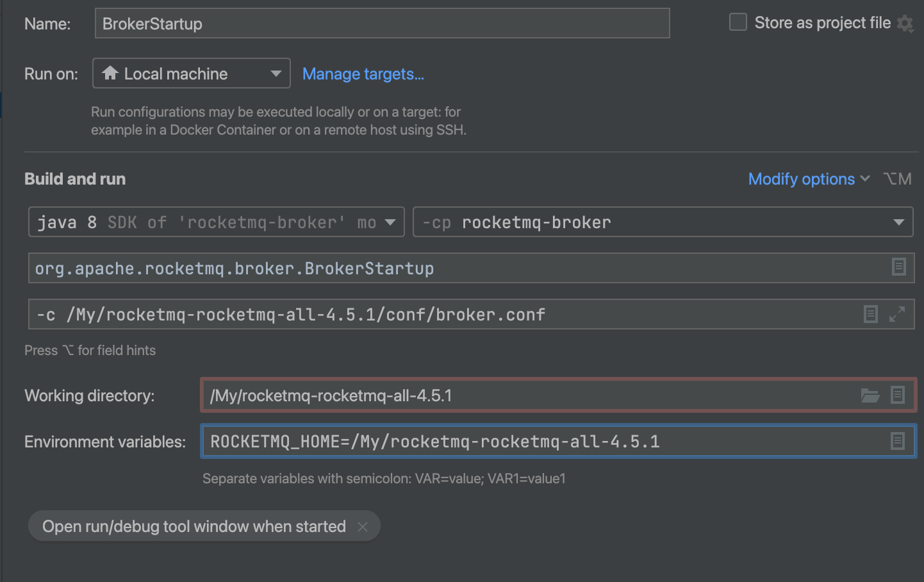Remove 'Open run/debug tool window when started' tag
Viewport: 924px width, 582px height.
363,526
